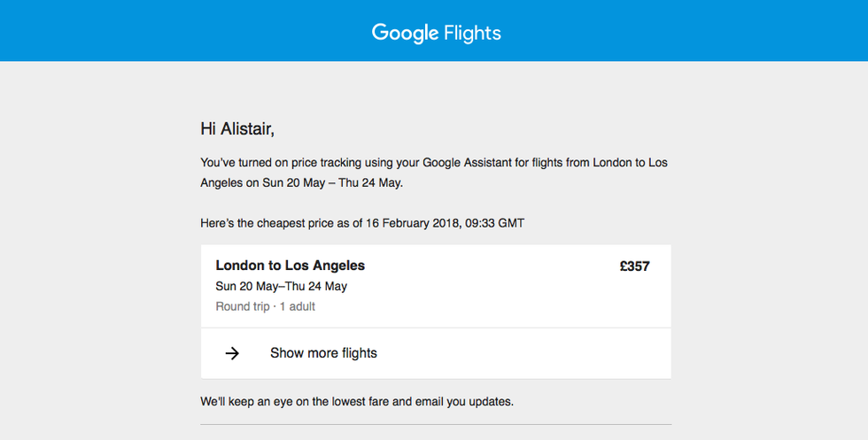868x440 pixels.
Task: Click the Round trip label
Action: [244, 306]
